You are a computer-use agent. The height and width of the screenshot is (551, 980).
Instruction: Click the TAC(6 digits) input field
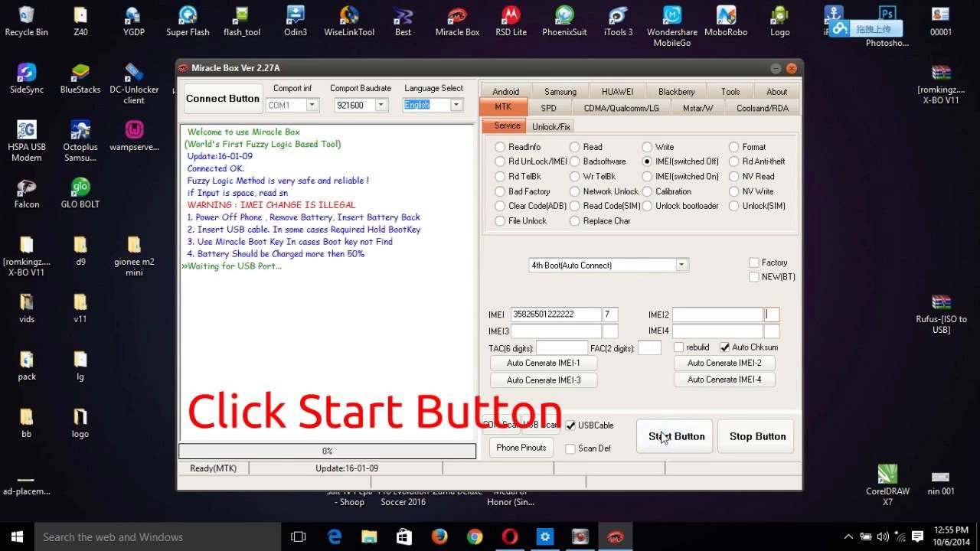[x=562, y=347]
